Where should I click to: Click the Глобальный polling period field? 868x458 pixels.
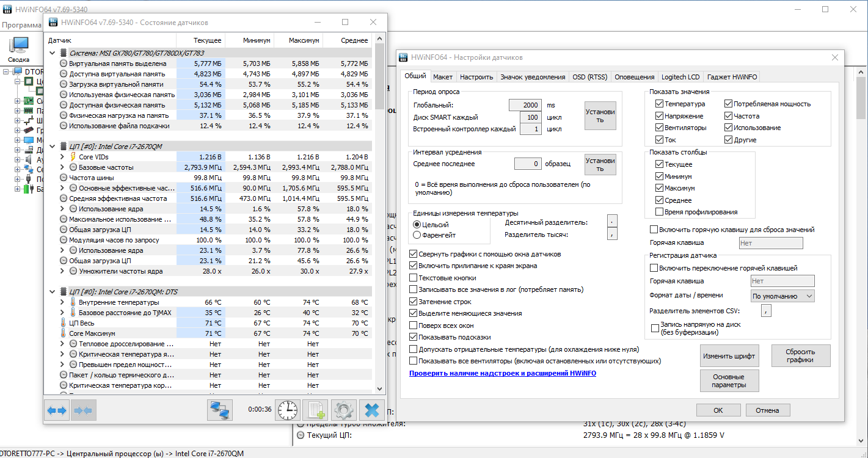pos(525,105)
